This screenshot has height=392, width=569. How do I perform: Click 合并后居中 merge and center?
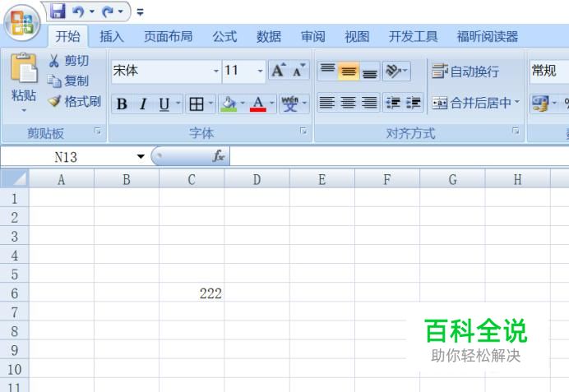pyautogui.click(x=471, y=103)
